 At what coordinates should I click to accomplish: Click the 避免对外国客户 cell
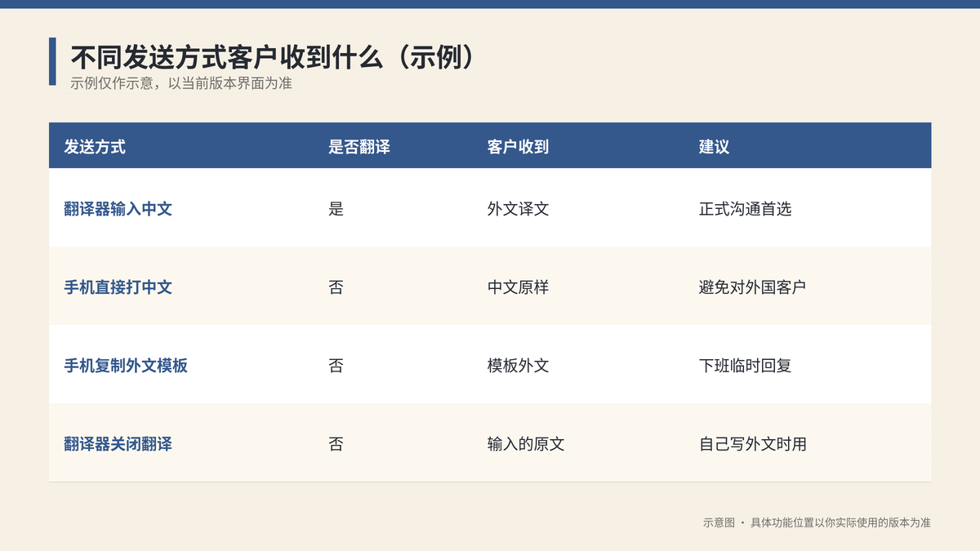(753, 287)
